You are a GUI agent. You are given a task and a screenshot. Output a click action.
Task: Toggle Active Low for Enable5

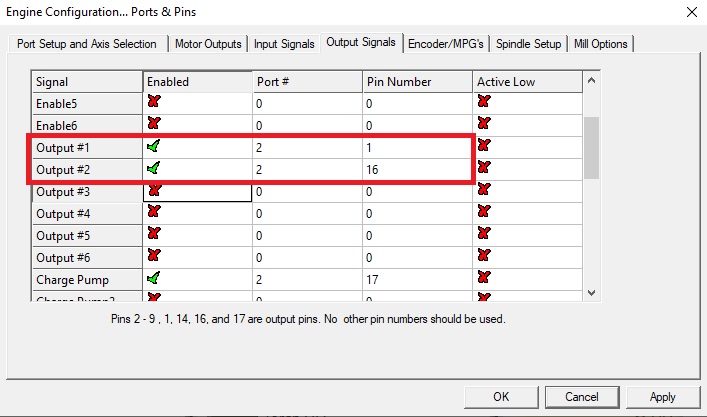[x=484, y=101]
